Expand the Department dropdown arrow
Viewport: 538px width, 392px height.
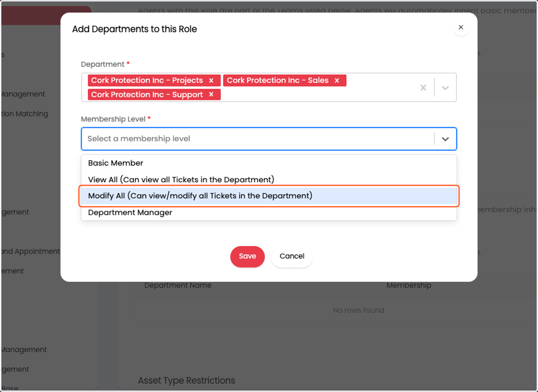(445, 88)
